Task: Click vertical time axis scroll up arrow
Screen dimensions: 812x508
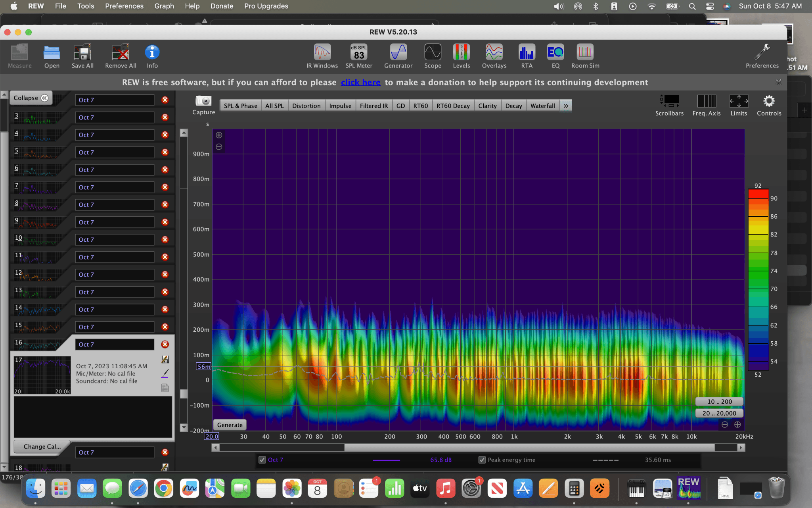Action: tap(184, 133)
